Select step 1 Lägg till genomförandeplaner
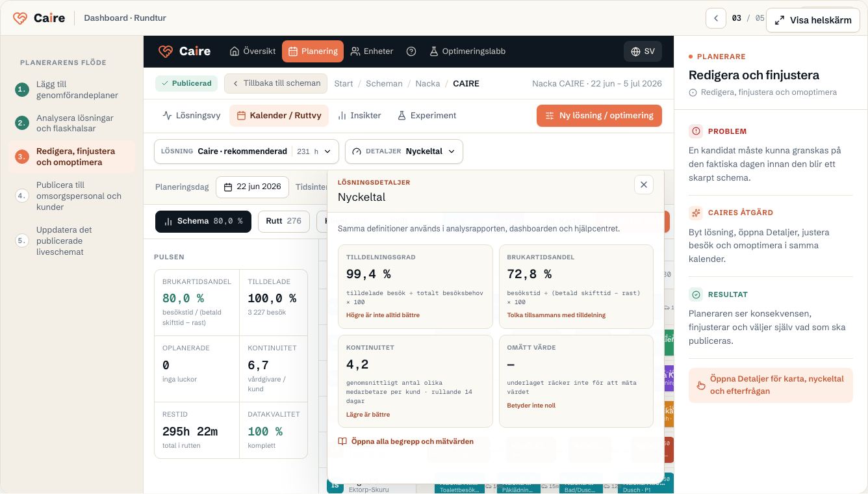Image resolution: width=868 pixels, height=494 pixels. tap(71, 90)
